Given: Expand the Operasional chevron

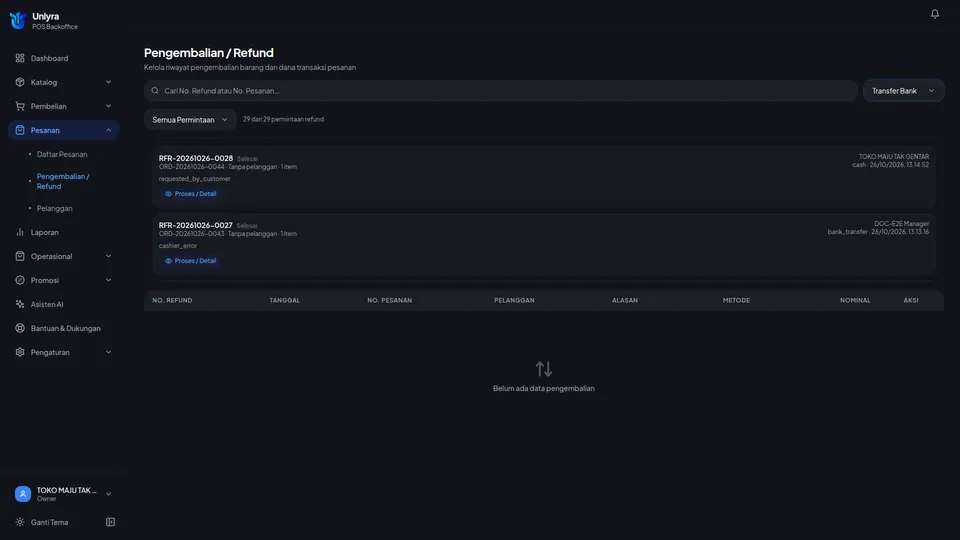Looking at the screenshot, I should pyautogui.click(x=108, y=256).
